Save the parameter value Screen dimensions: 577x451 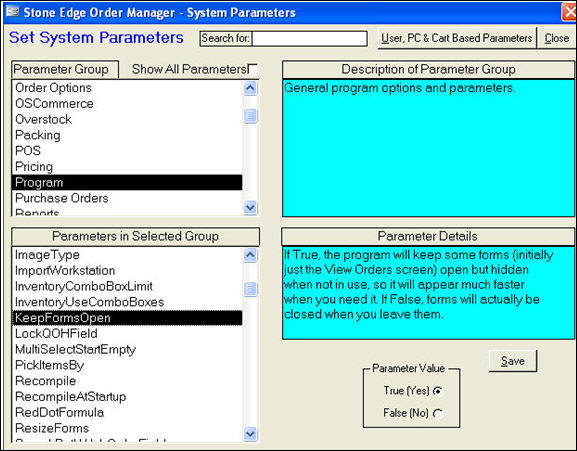click(513, 361)
